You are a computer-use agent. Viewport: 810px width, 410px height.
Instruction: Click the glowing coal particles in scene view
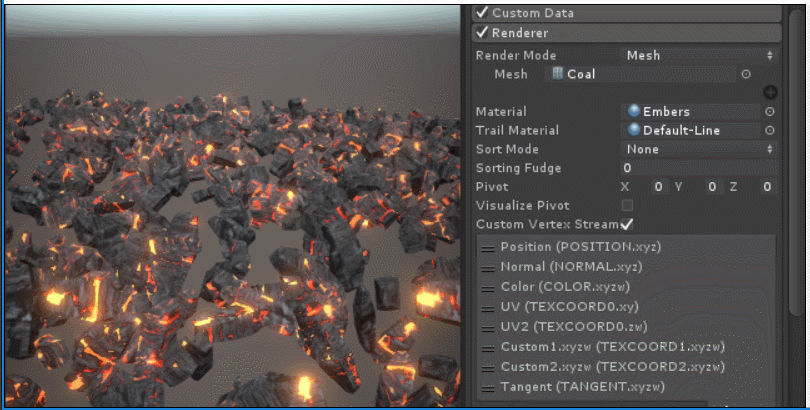(x=232, y=248)
